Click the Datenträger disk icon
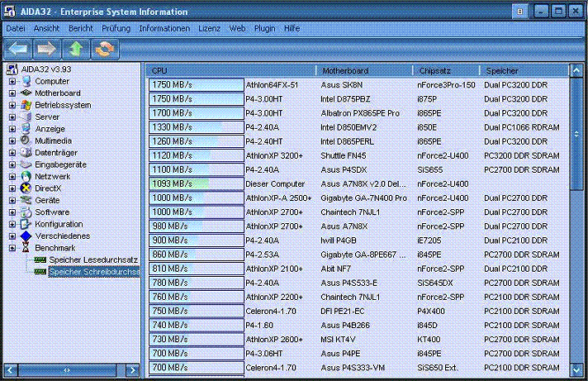The image size is (588, 381). click(x=26, y=152)
